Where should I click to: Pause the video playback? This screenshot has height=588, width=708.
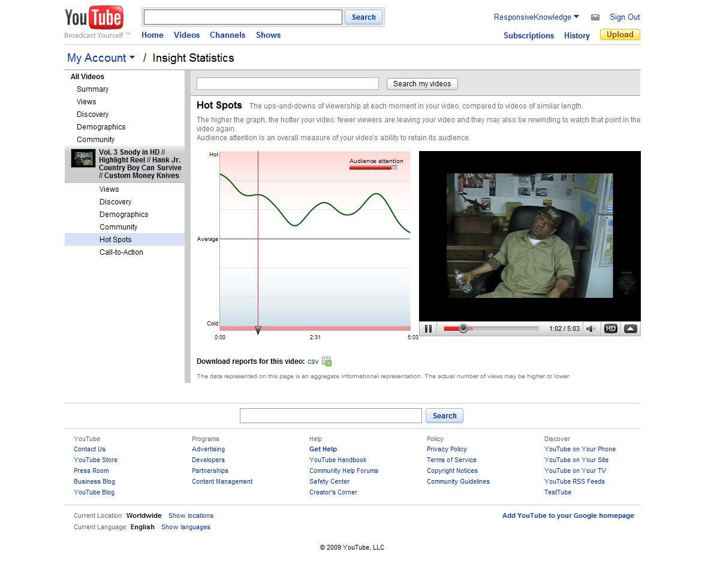pos(428,329)
